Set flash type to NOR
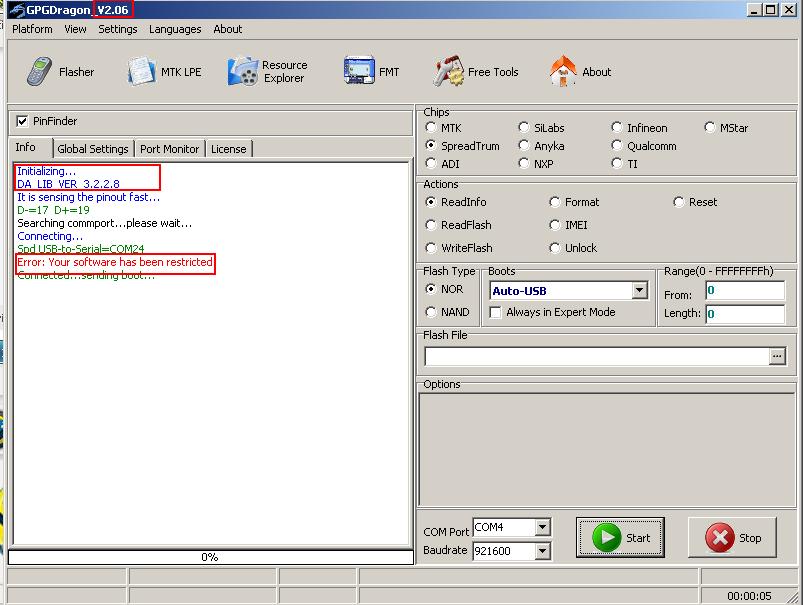 431,289
